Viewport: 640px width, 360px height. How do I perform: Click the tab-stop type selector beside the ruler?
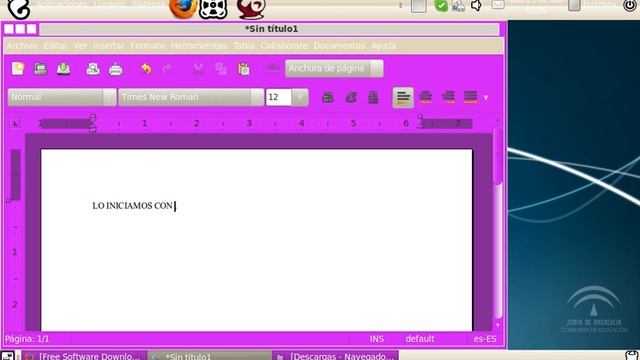(x=15, y=123)
